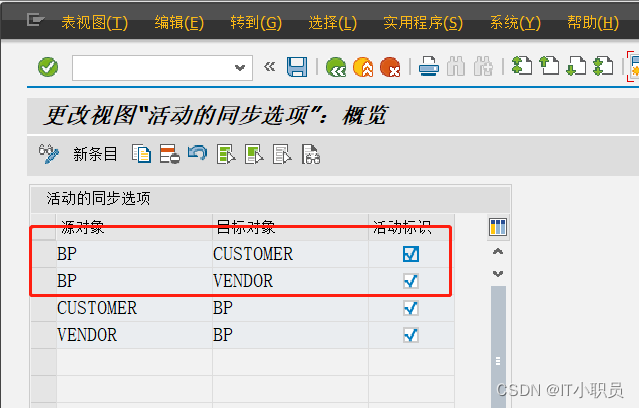Click the VENDOR source object cell
Viewport: 639px width, 408px height.
pyautogui.click(x=134, y=335)
